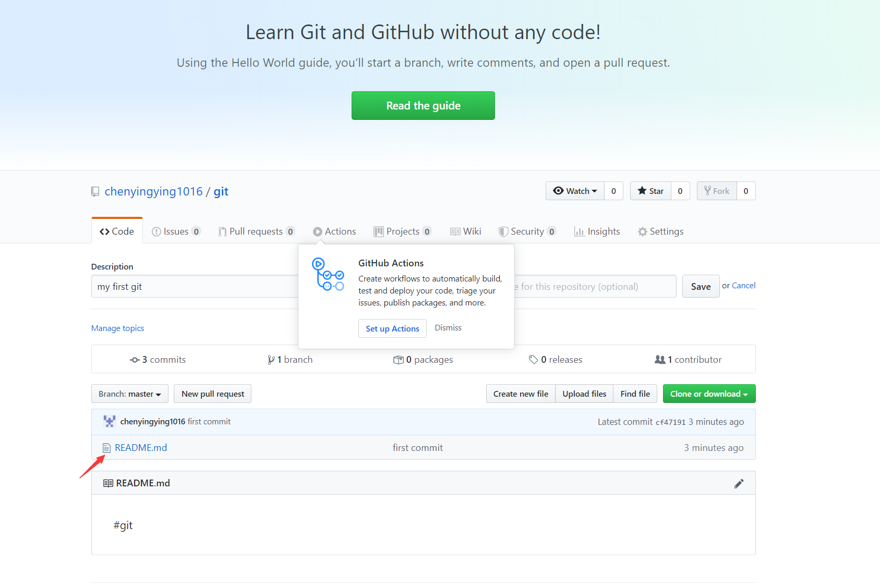This screenshot has height=588, width=880.
Task: Click the branch icon beside 1 branch
Action: click(x=271, y=360)
